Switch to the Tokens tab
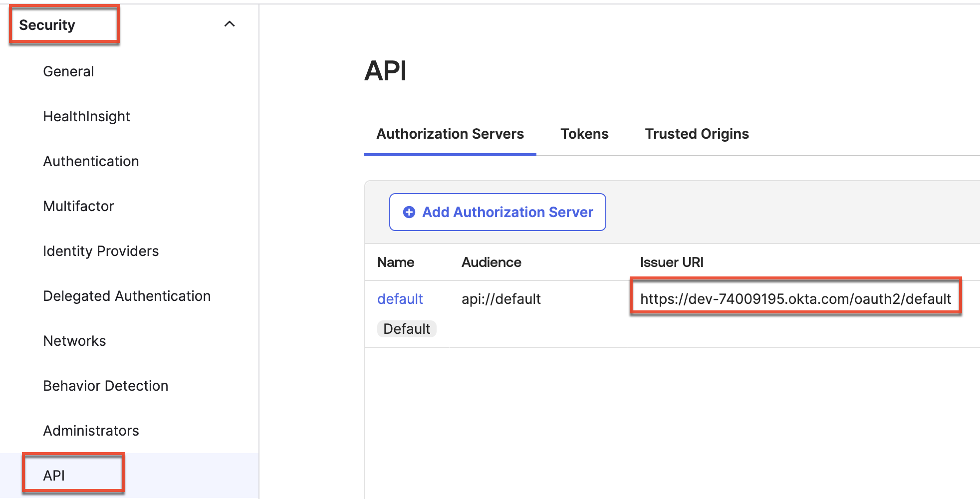This screenshot has width=980, height=499. pos(584,134)
